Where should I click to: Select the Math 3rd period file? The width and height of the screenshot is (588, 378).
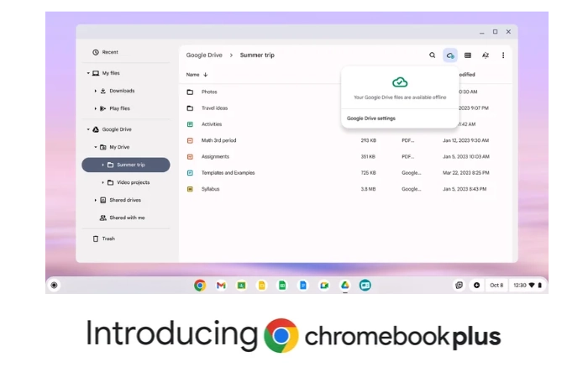point(345,140)
